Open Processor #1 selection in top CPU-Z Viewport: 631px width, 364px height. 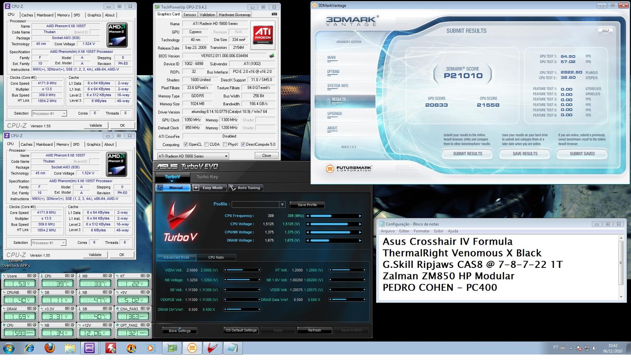(x=49, y=113)
